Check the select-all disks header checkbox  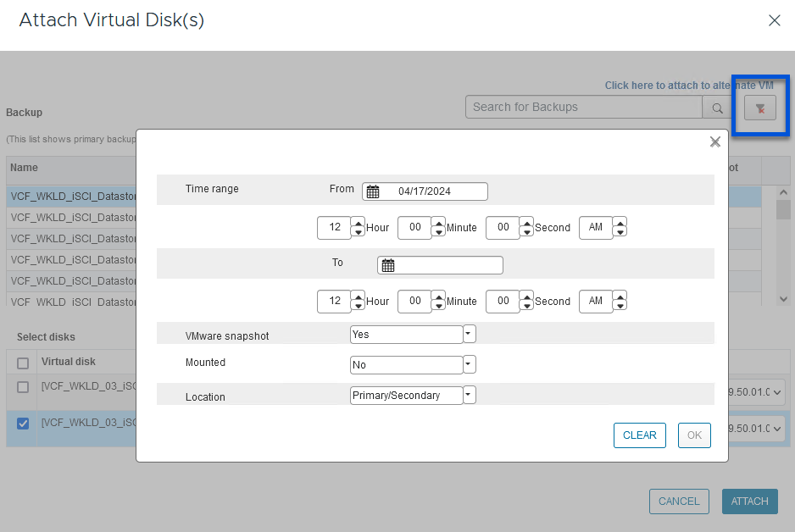point(23,363)
